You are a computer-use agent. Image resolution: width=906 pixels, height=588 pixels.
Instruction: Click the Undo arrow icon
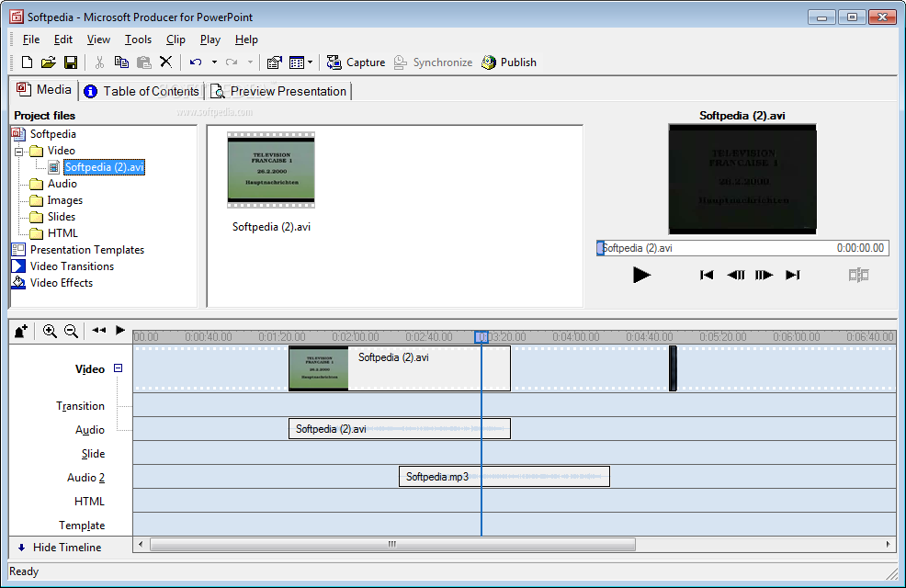click(196, 62)
